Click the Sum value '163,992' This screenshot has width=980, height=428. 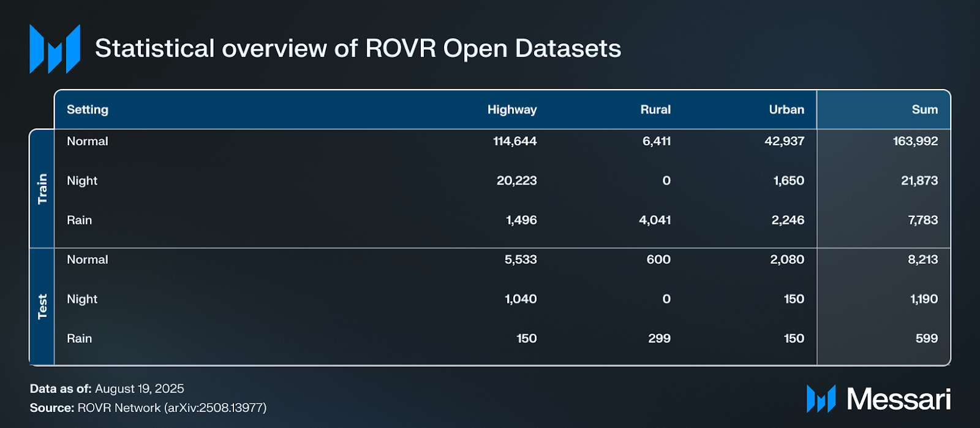(916, 141)
